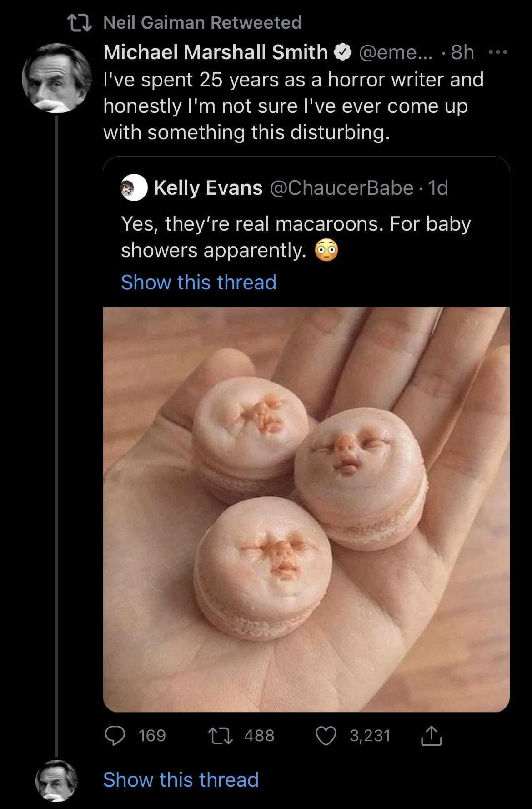532x809 pixels.
Task: Open the "Neil Gaiman Retweeted" label
Action: pyautogui.click(x=202, y=22)
